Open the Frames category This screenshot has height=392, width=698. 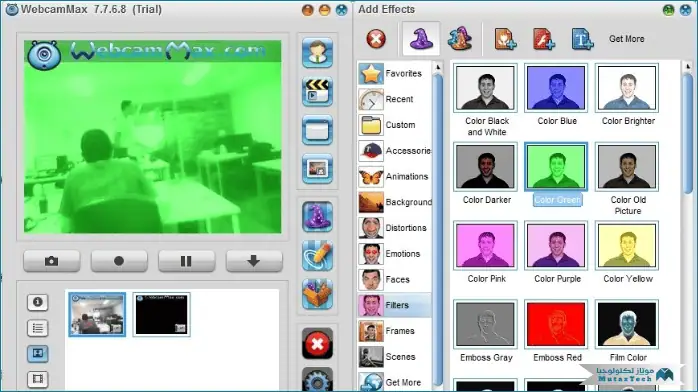[x=394, y=331]
